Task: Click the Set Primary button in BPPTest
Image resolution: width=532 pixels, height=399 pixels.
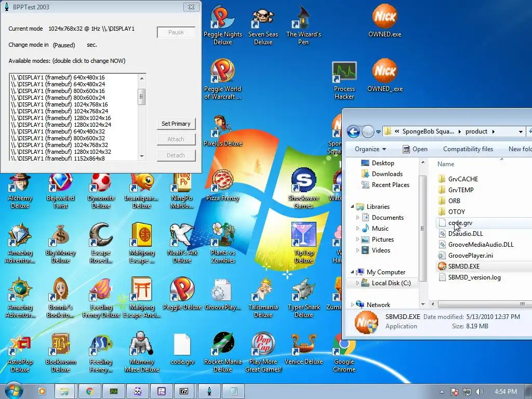Action: pyautogui.click(x=176, y=124)
